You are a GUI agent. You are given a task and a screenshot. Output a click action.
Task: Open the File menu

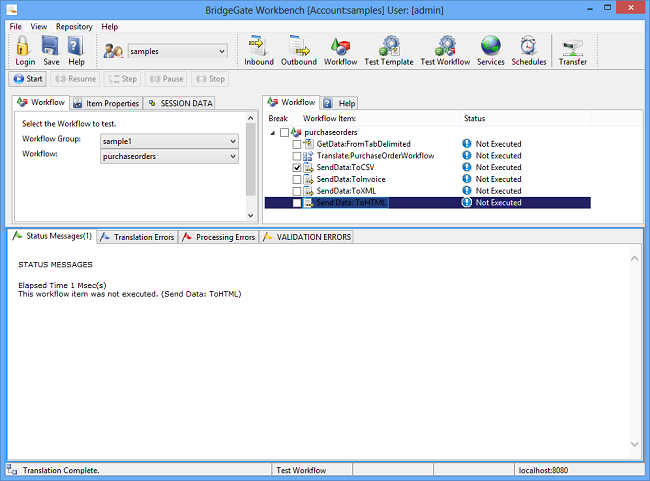coord(15,27)
